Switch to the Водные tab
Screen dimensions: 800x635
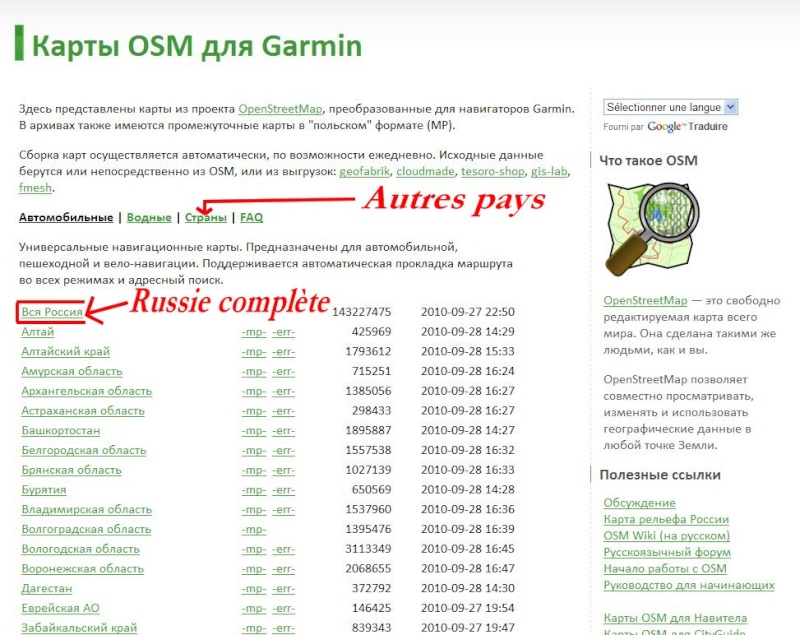[x=149, y=217]
